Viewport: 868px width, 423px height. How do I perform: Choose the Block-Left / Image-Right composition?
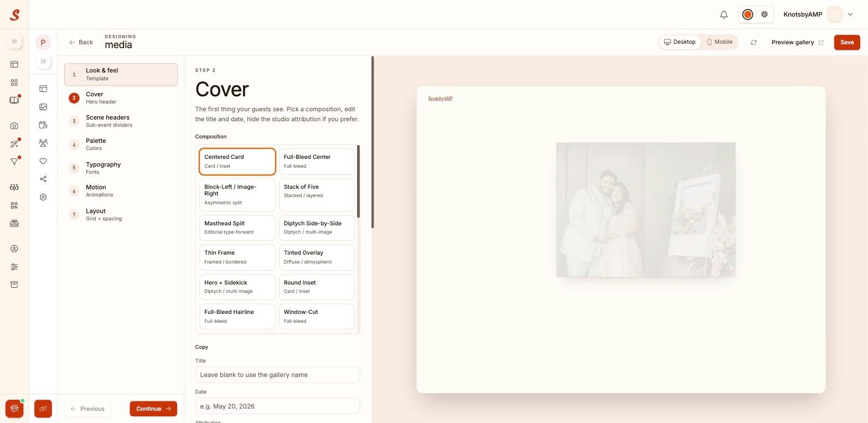[x=237, y=194]
